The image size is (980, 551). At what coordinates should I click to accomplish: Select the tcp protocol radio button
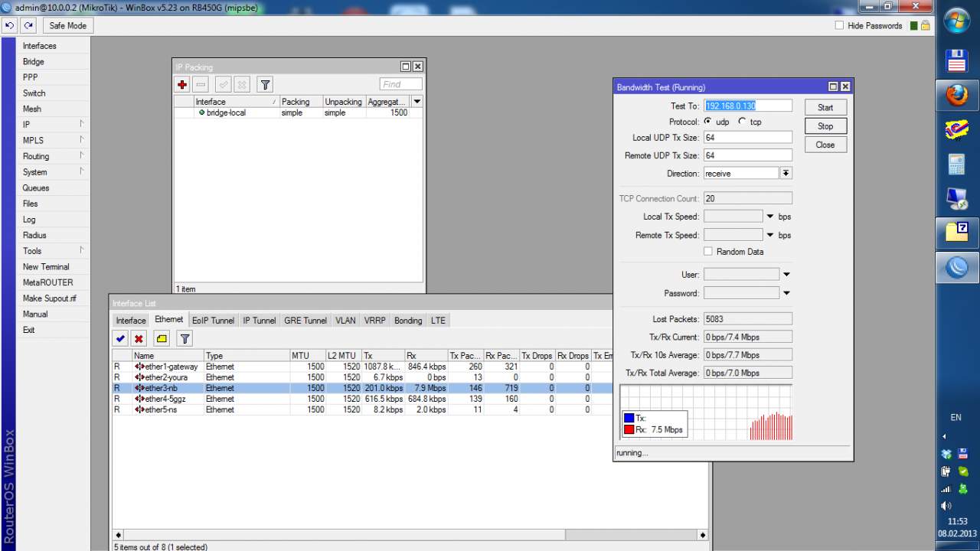tap(742, 122)
